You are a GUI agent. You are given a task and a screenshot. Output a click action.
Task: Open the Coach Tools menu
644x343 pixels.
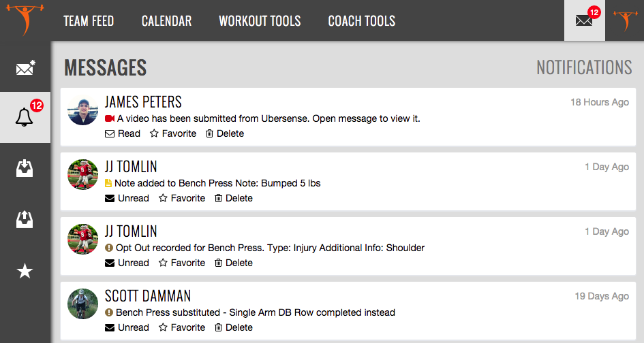click(361, 21)
